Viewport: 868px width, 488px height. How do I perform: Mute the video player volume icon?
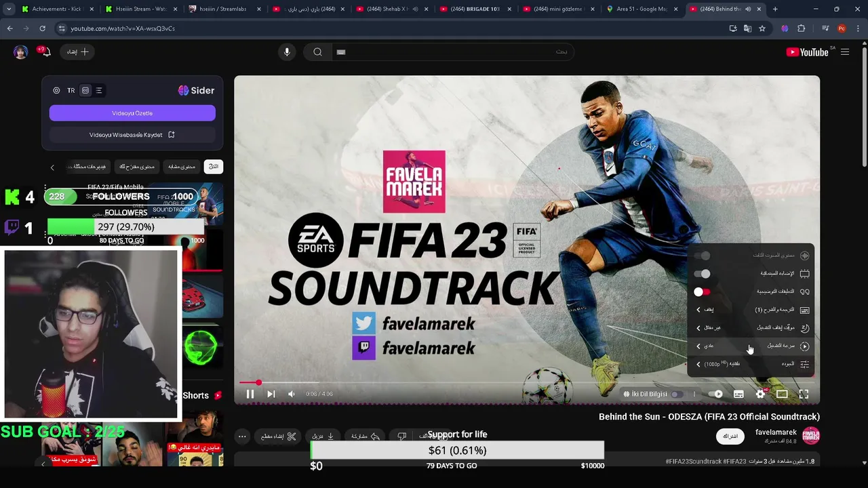[x=292, y=394]
